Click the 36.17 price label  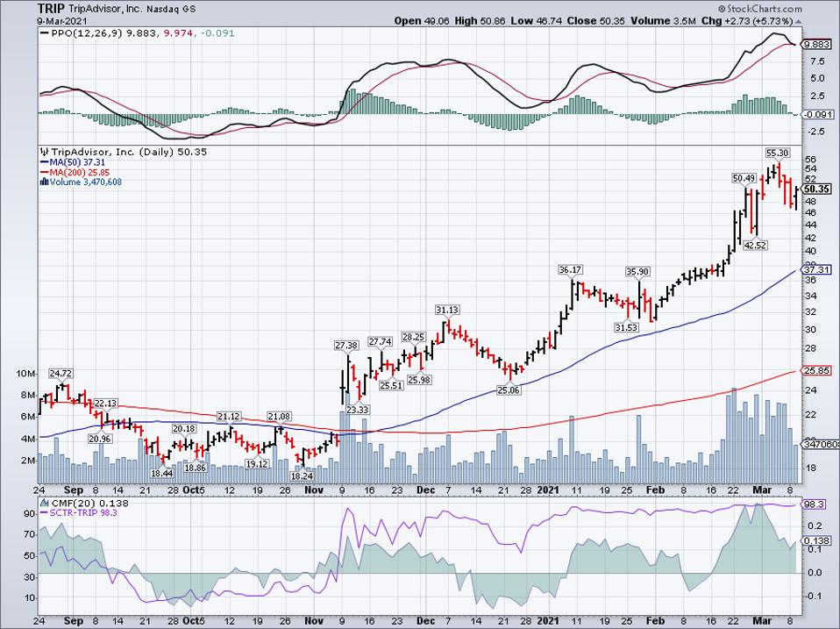tap(571, 269)
